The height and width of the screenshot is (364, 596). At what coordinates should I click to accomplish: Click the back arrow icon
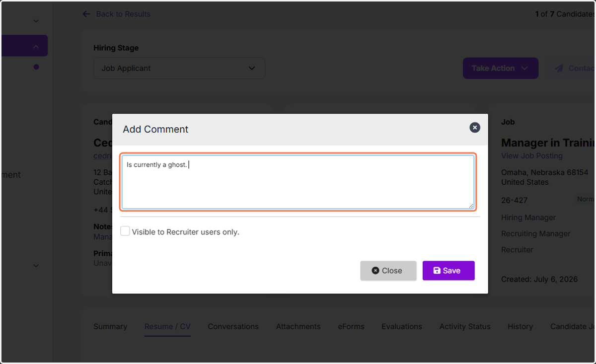pos(86,14)
